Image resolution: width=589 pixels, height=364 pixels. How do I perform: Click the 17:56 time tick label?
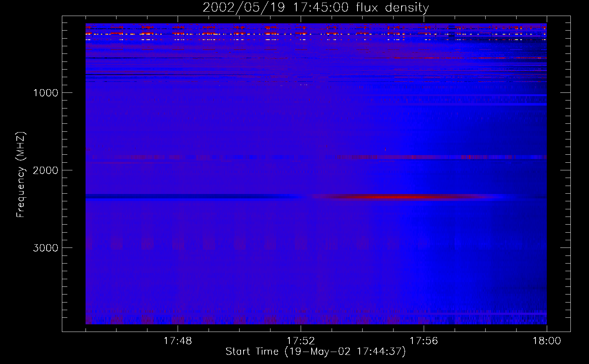(x=424, y=341)
